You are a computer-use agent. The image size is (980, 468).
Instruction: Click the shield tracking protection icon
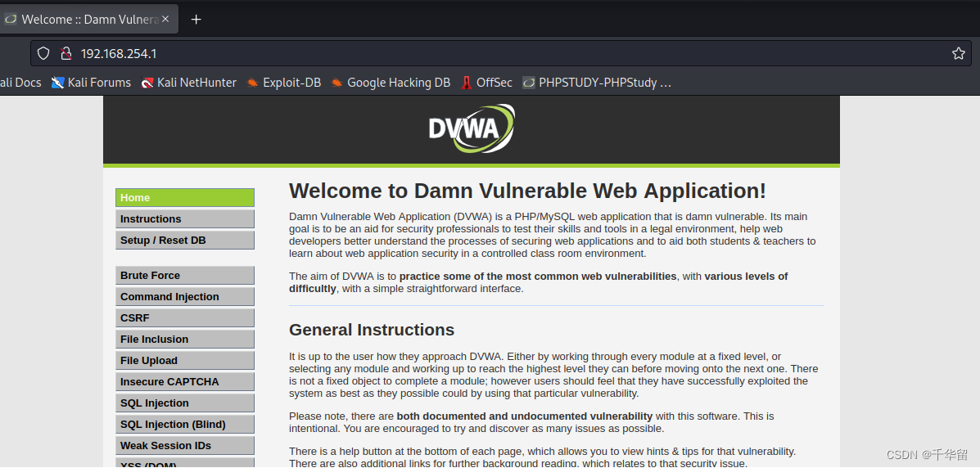(x=43, y=54)
